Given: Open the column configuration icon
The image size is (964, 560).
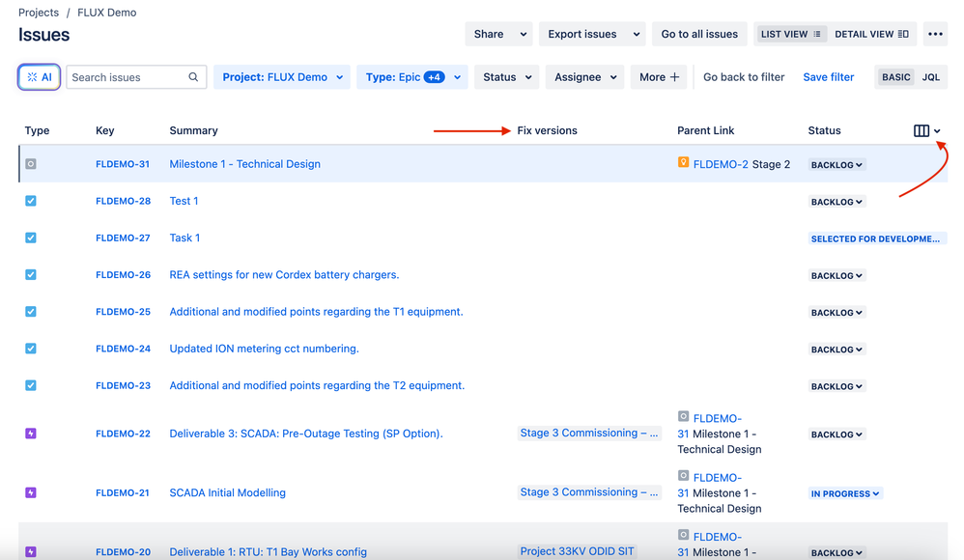Looking at the screenshot, I should click(921, 130).
